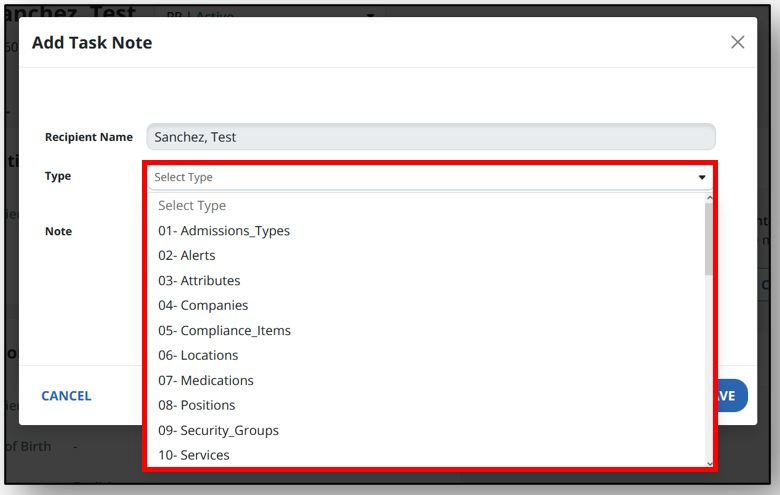
Task: Select 04- Companies option
Action: (x=203, y=305)
